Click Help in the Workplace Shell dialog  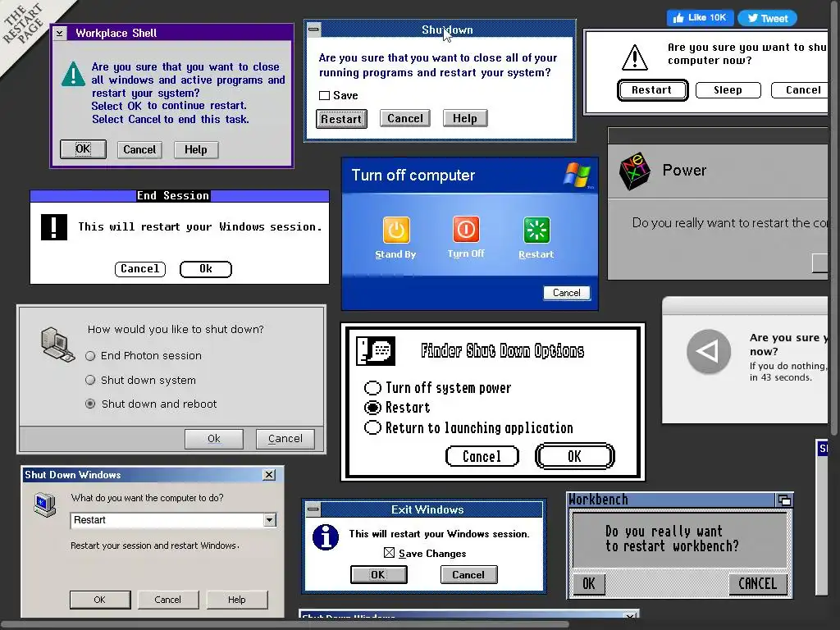(x=196, y=150)
